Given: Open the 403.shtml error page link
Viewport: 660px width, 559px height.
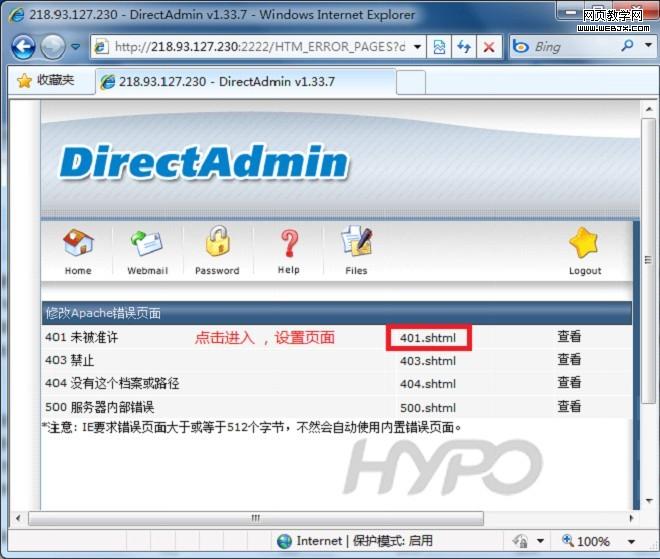Looking at the screenshot, I should (427, 361).
